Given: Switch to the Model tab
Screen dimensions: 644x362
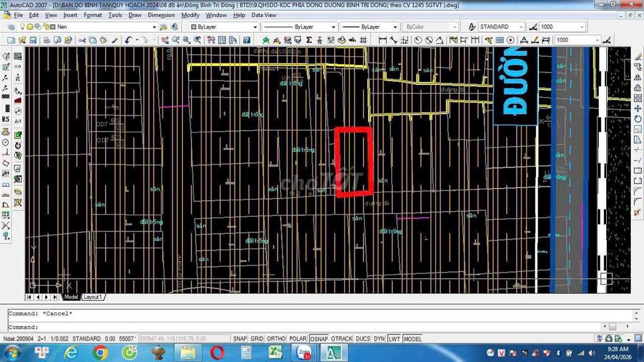Looking at the screenshot, I should tap(70, 297).
